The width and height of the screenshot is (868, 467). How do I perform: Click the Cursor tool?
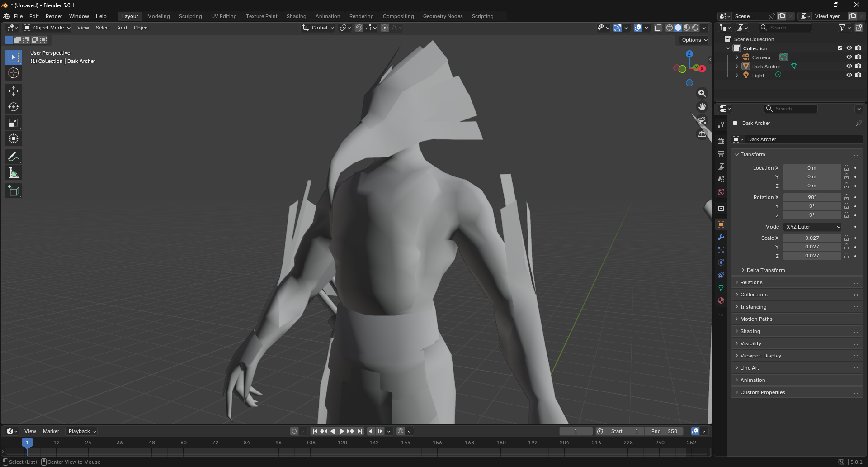pyautogui.click(x=14, y=73)
